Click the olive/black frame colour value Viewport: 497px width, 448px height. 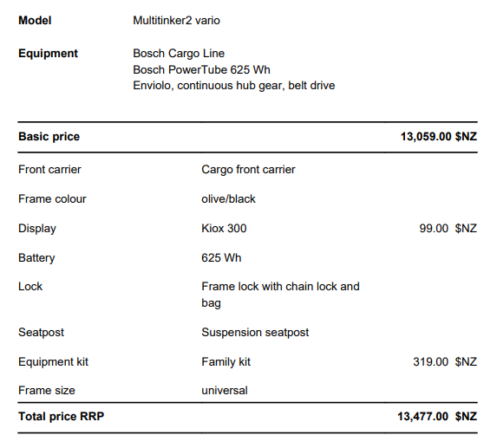[x=228, y=198]
